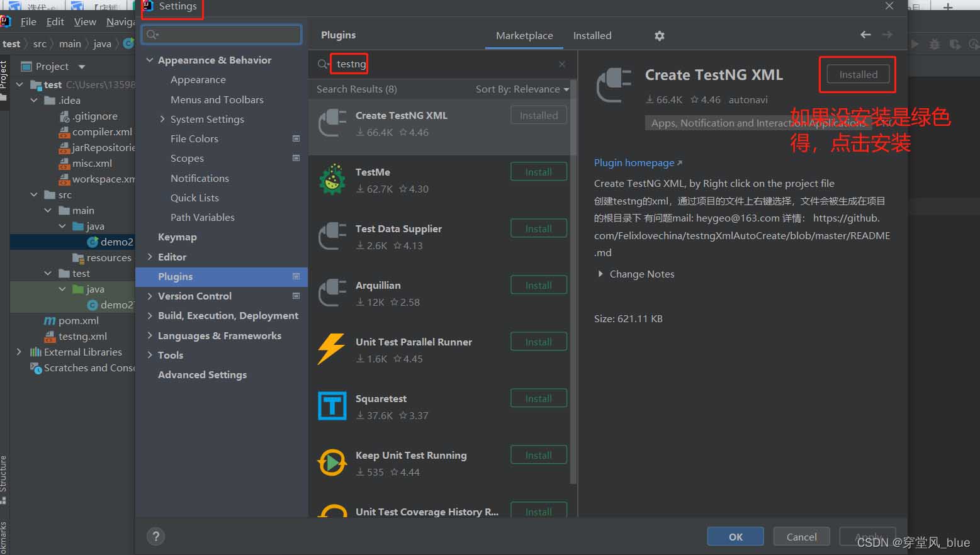Click Arquillian plugin plug icon
Image resolution: width=980 pixels, height=555 pixels.
pos(332,293)
